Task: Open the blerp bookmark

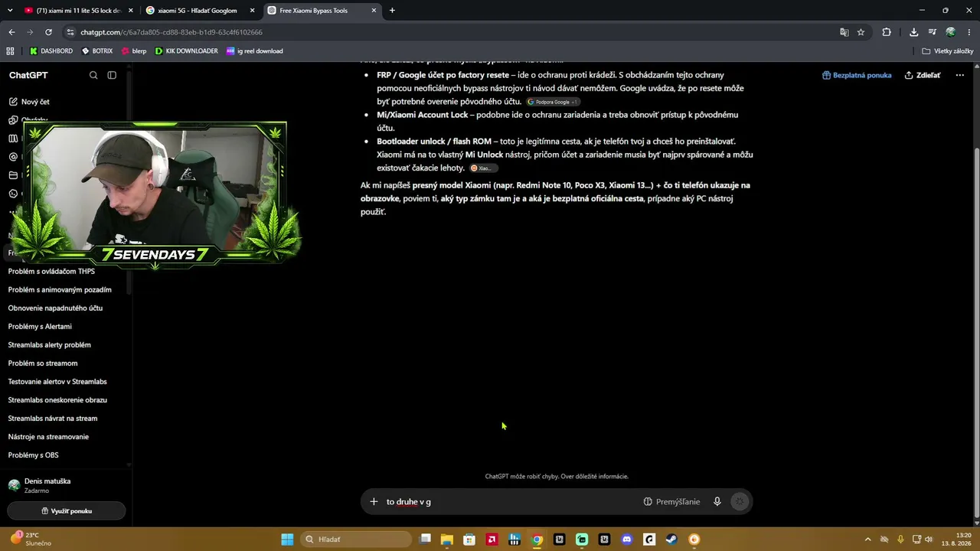Action: tap(134, 51)
